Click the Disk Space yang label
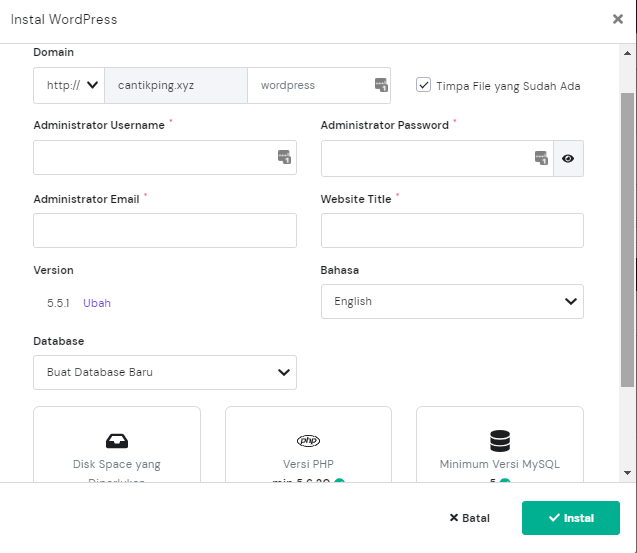The height and width of the screenshot is (553, 637). [117, 464]
